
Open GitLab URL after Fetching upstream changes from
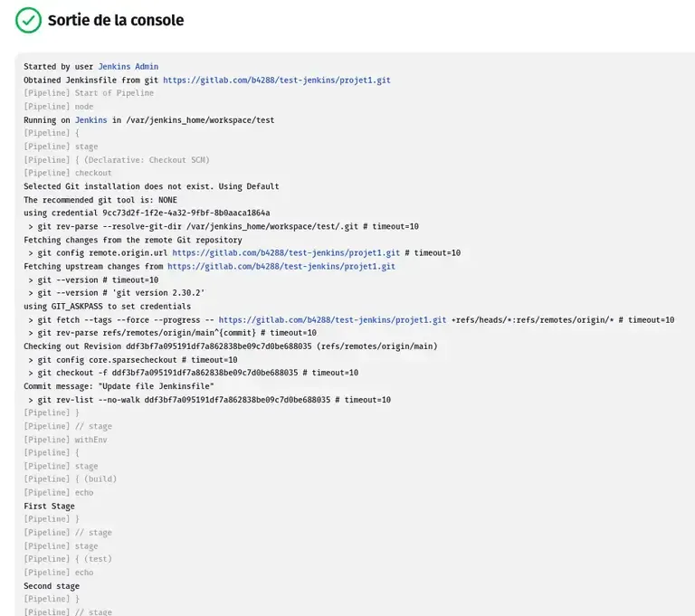point(281,267)
